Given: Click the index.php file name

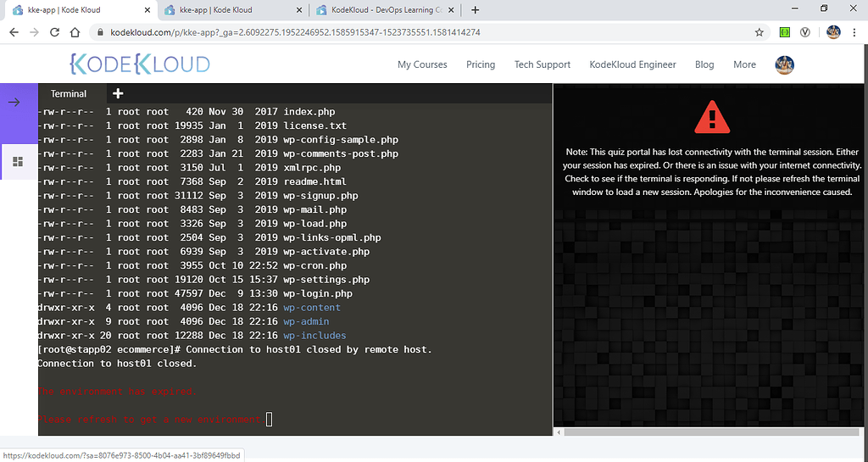Looking at the screenshot, I should (x=309, y=112).
